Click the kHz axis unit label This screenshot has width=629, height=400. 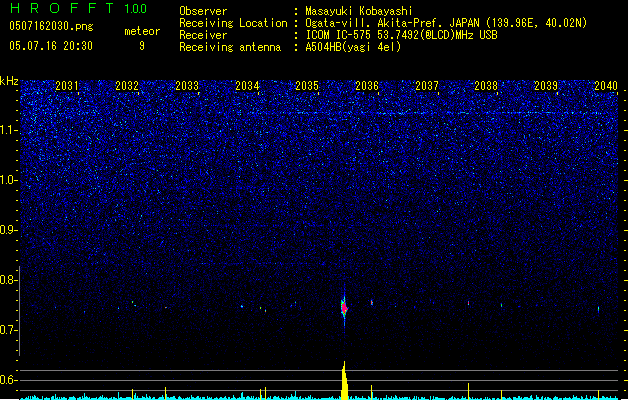(9, 81)
